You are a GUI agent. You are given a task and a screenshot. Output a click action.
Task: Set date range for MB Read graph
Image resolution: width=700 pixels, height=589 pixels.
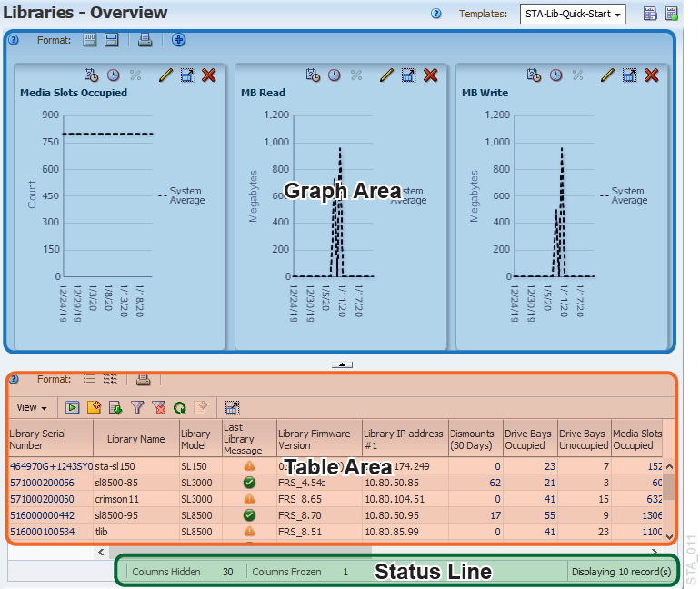(313, 75)
